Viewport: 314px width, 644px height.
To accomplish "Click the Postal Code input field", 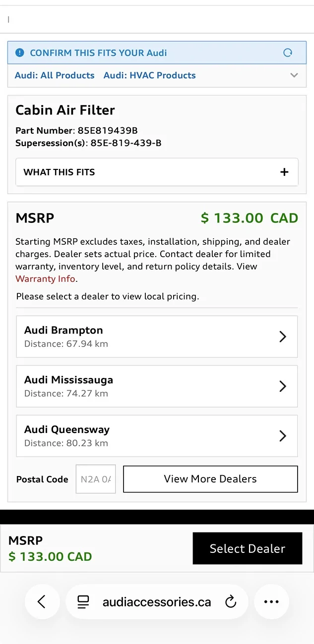I will coord(96,479).
